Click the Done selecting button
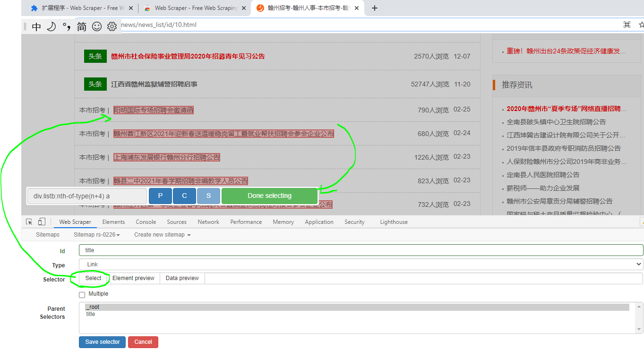Viewport: 644px width, 358px height. pyautogui.click(x=269, y=196)
